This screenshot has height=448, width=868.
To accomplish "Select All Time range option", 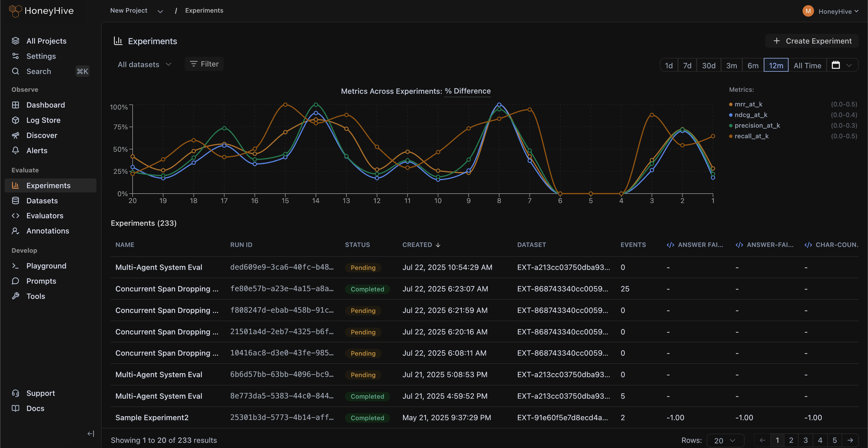I will tap(807, 65).
